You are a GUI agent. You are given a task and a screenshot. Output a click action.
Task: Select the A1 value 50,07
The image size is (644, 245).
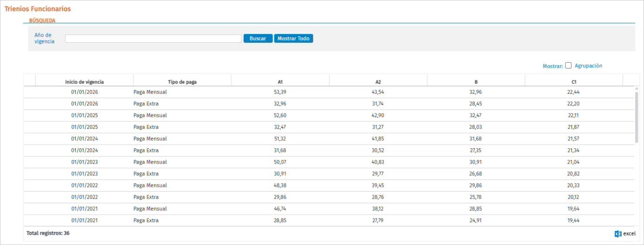[x=280, y=162]
